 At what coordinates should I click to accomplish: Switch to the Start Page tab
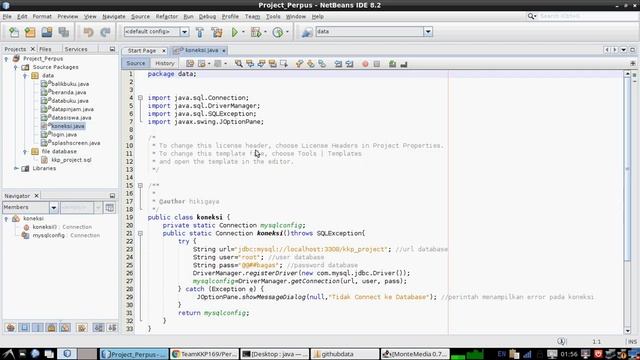pos(142,51)
